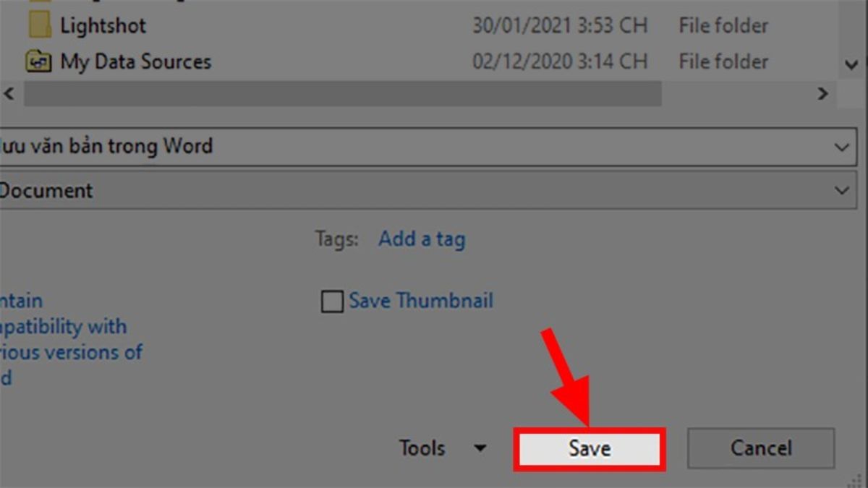The width and height of the screenshot is (868, 488).
Task: Click the horizontal scroll right arrow
Action: point(822,93)
